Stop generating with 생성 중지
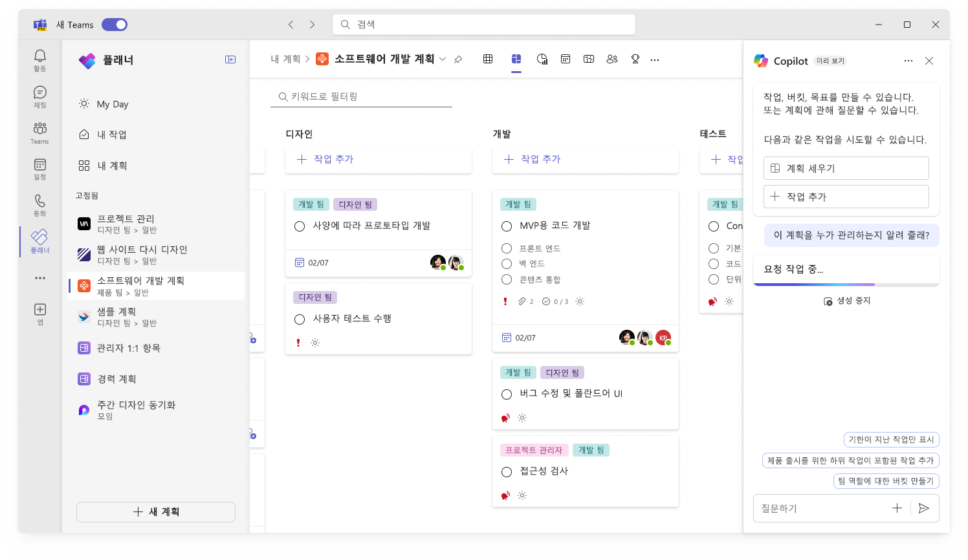The height and width of the screenshot is (560, 968). click(846, 301)
